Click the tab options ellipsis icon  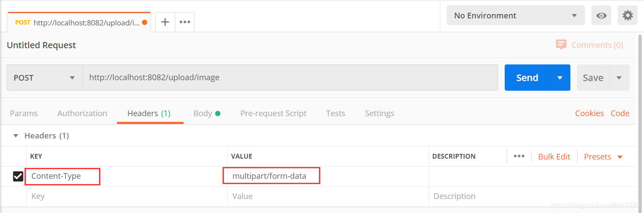185,22
